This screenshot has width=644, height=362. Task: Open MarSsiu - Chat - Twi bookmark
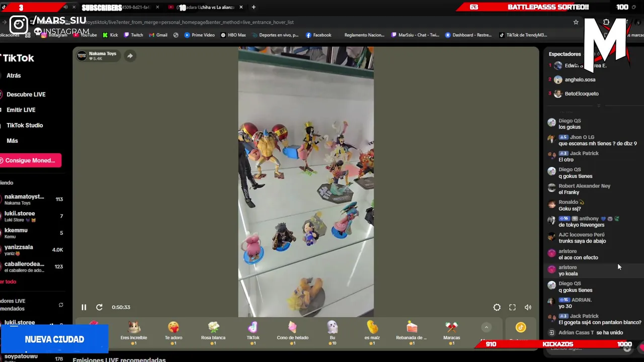tap(416, 35)
